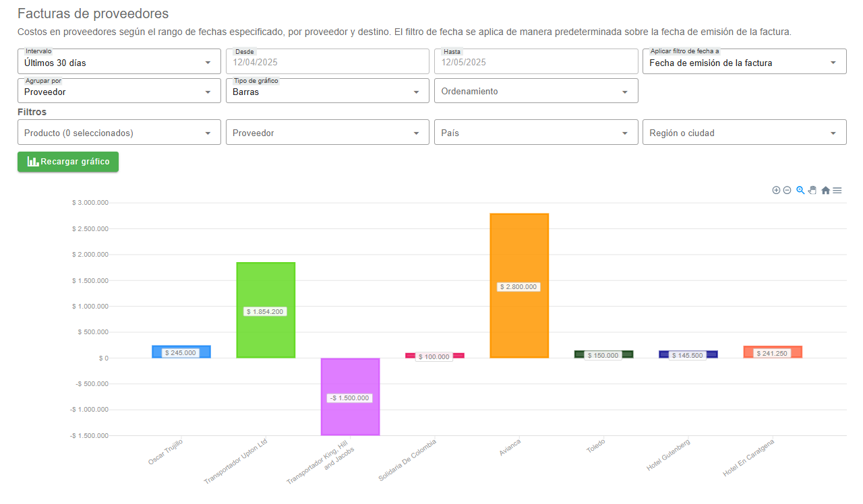Open the Tipo de gráfico selector

point(327,92)
